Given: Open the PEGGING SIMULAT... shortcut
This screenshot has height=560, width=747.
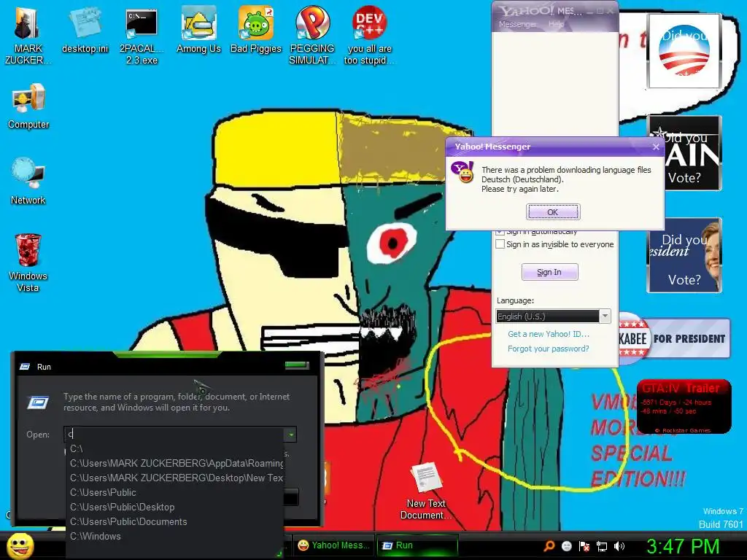Looking at the screenshot, I should coord(312,36).
